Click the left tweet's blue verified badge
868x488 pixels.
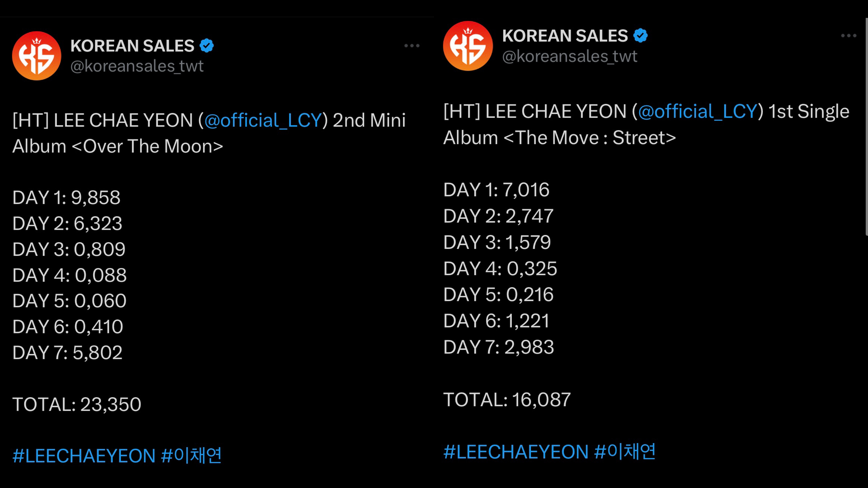(x=207, y=45)
